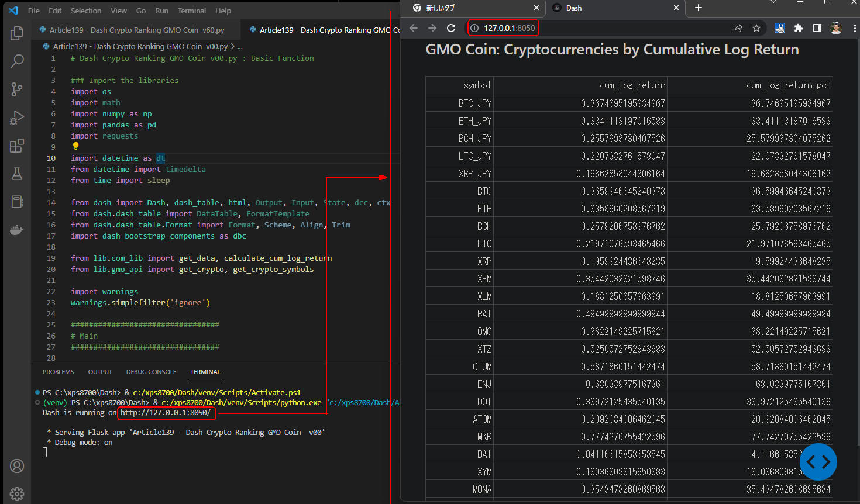Share this page from the address bar
This screenshot has width=860, height=504.
tap(738, 28)
